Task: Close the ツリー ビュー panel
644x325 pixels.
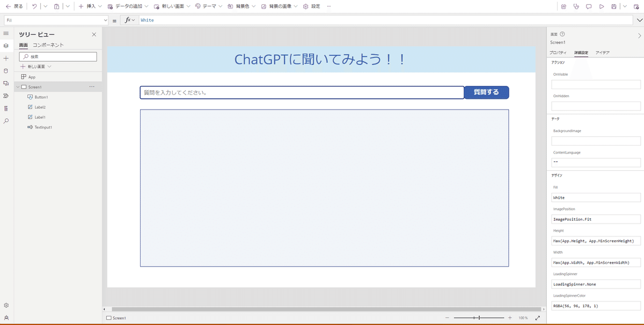Action: click(94, 34)
